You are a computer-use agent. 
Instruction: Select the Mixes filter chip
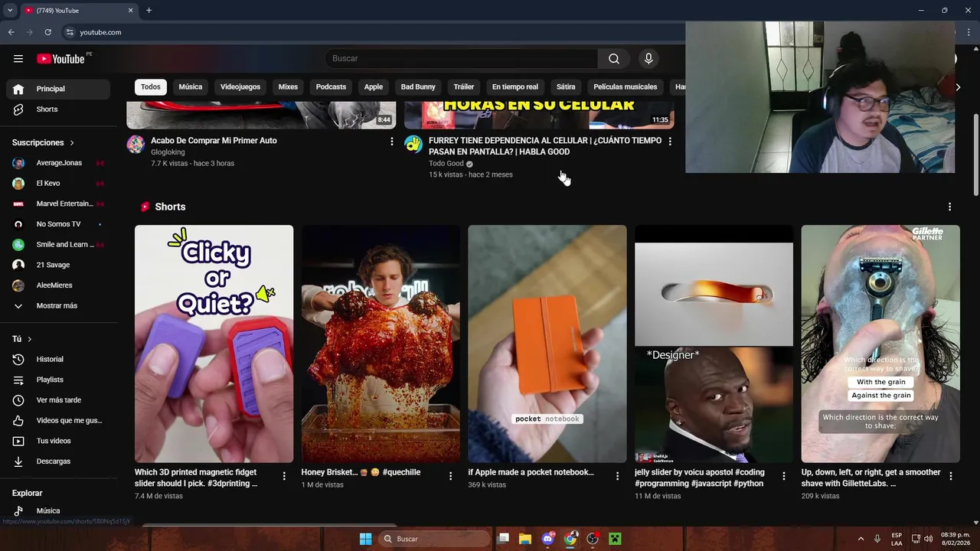288,87
